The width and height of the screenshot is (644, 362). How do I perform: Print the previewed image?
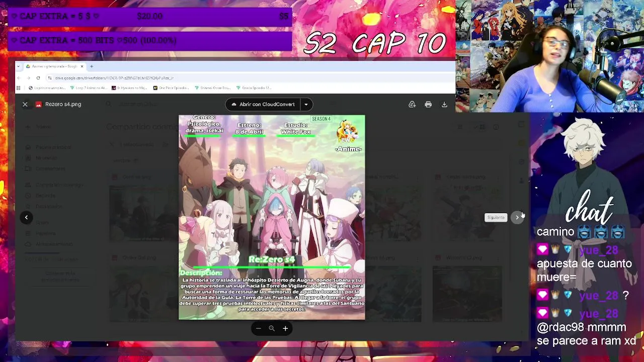click(428, 104)
